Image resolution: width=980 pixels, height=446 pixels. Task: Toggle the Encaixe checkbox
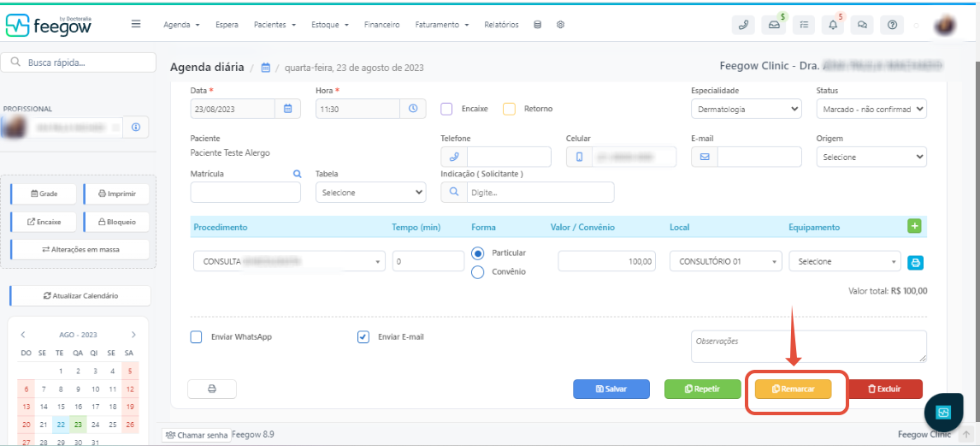click(x=446, y=109)
